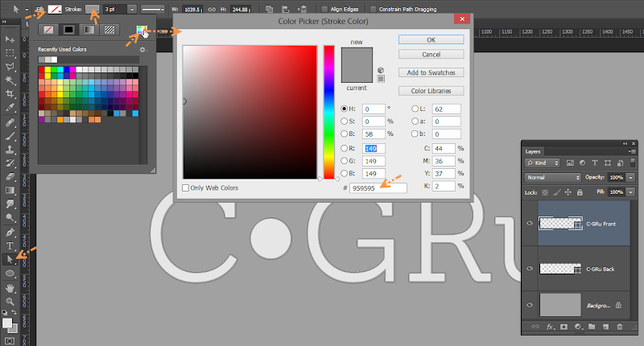
Task: Hide the C-GRu Front layer
Action: [530, 223]
